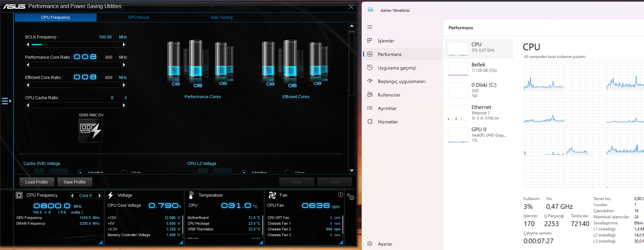Viewport: 644px width, 250px height.
Task: Decrease CPU Cache Ratio with left arrow
Action: (x=28, y=105)
